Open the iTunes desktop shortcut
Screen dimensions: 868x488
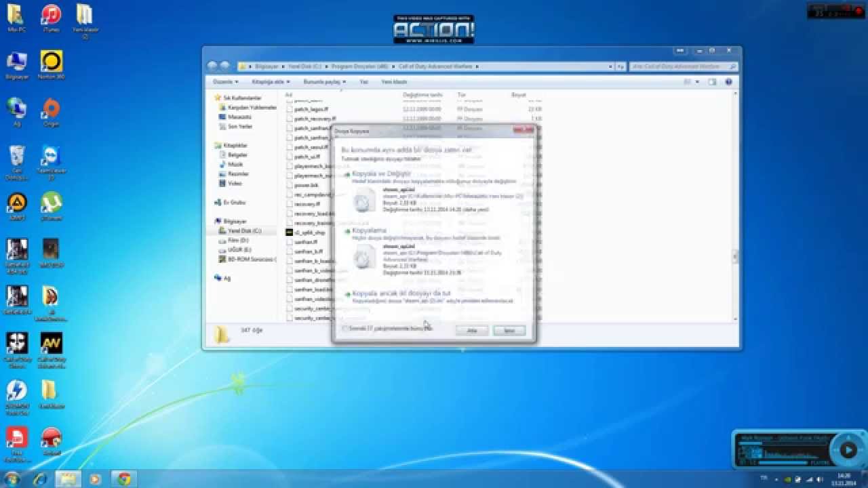tap(51, 18)
